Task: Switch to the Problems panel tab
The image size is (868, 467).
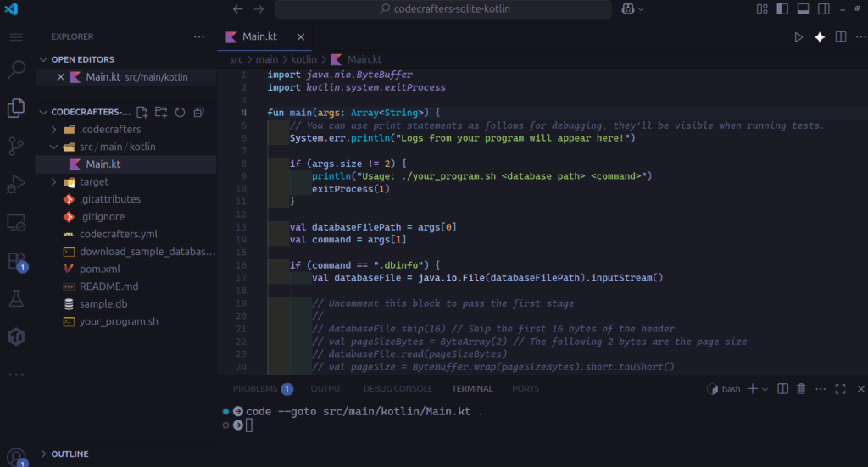Action: (x=263, y=389)
